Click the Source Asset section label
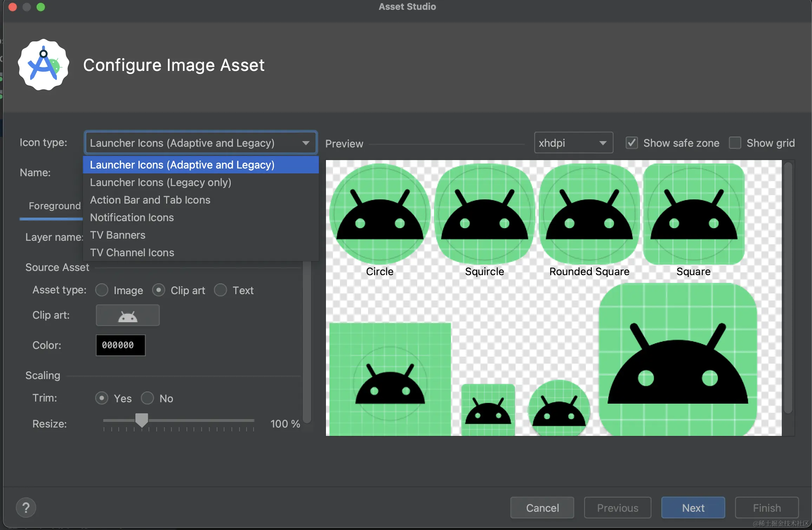The height and width of the screenshot is (530, 812). (57, 267)
